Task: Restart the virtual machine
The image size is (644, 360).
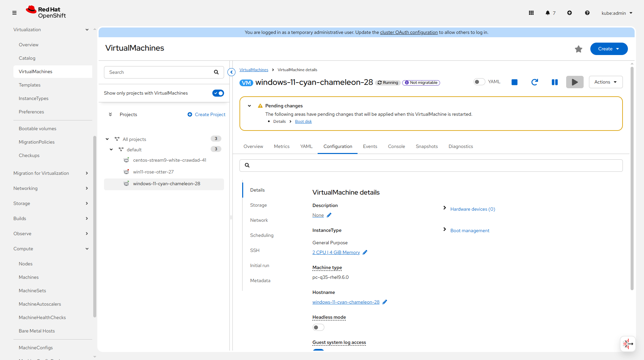Action: (x=535, y=82)
